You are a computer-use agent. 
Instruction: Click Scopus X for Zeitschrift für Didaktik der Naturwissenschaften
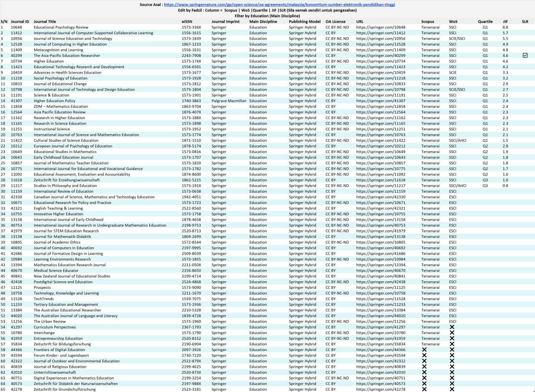pos(424,384)
